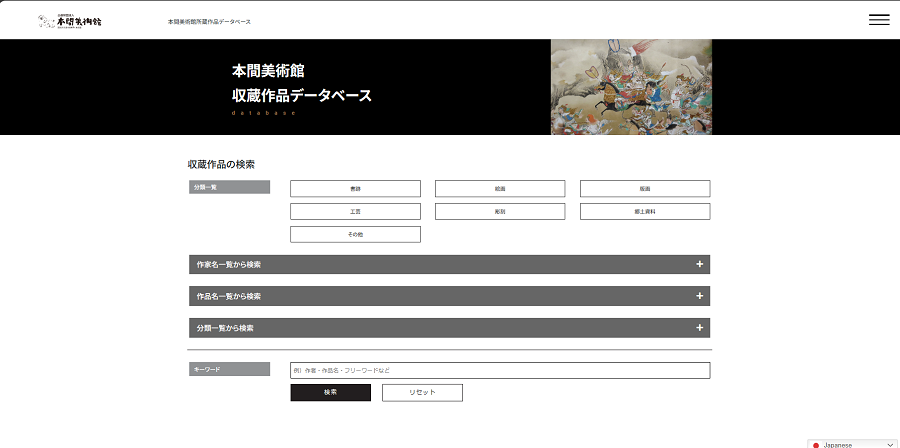Expand 分類一覧から検索 with its plus icon
Viewport: 900px width, 448px height.
coord(699,328)
